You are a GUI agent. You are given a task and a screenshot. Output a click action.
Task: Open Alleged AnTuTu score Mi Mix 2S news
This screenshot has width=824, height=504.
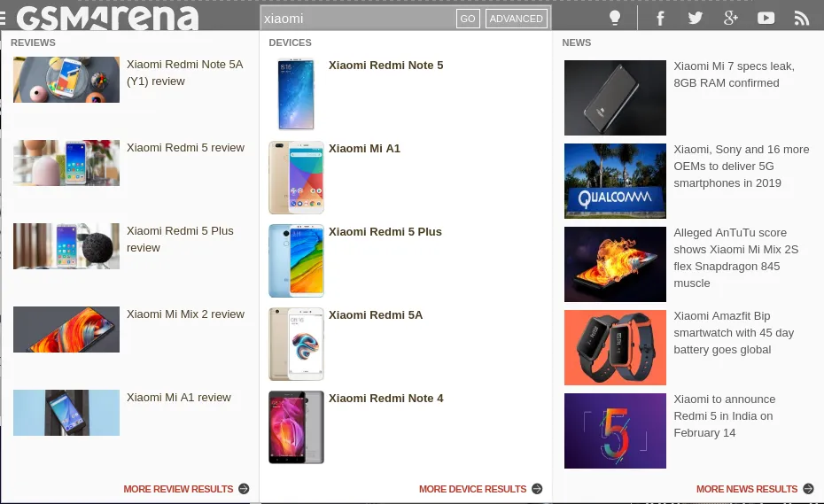click(x=735, y=258)
